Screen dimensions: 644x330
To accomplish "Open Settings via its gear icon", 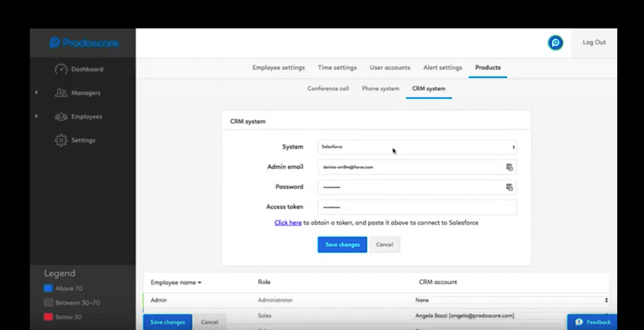I will [x=61, y=140].
